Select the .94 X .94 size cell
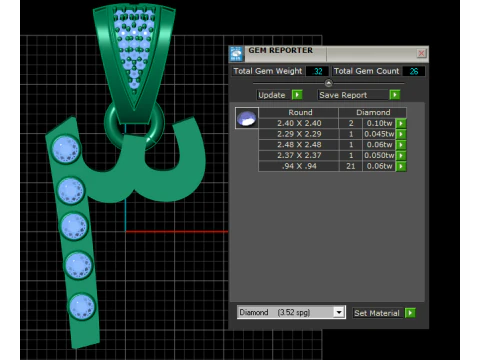Image resolution: width=480 pixels, height=360 pixels. click(299, 166)
